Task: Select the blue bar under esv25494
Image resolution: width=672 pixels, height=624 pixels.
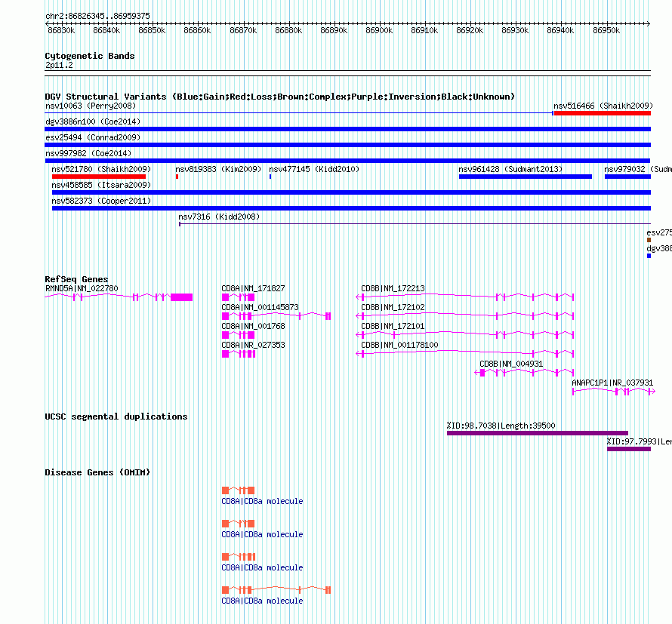Action: [347, 145]
